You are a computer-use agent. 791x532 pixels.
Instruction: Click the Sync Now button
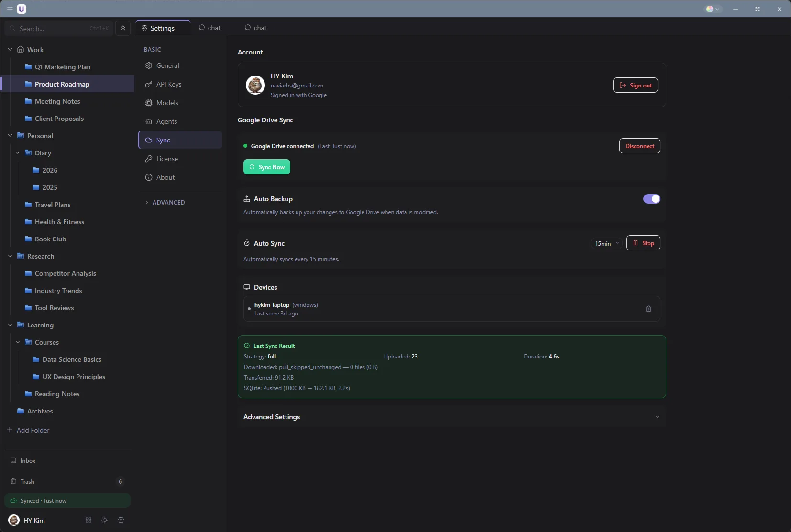[267, 167]
